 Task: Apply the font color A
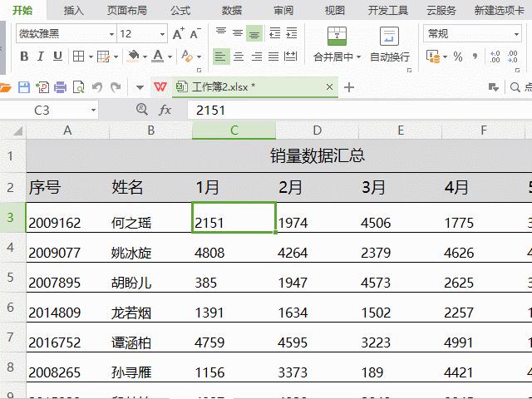[x=158, y=57]
